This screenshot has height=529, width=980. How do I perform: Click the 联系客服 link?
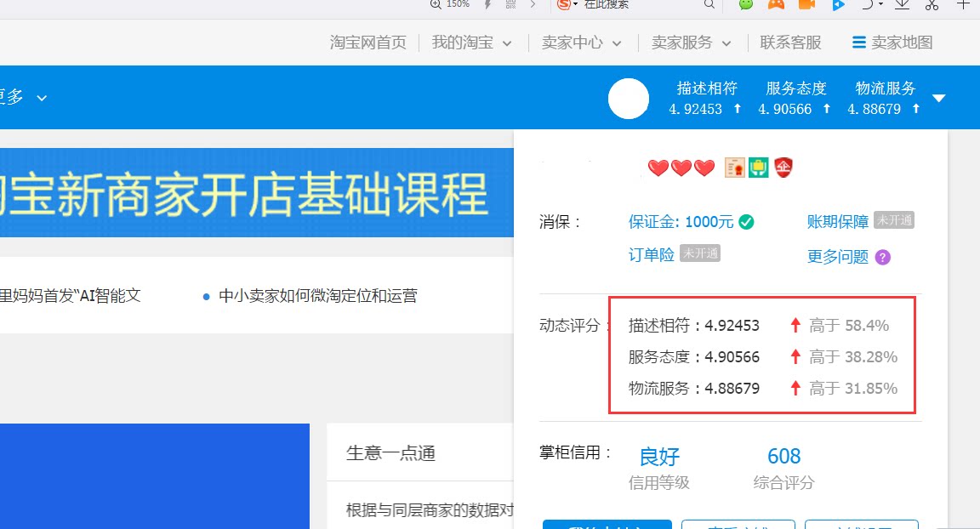tap(790, 43)
